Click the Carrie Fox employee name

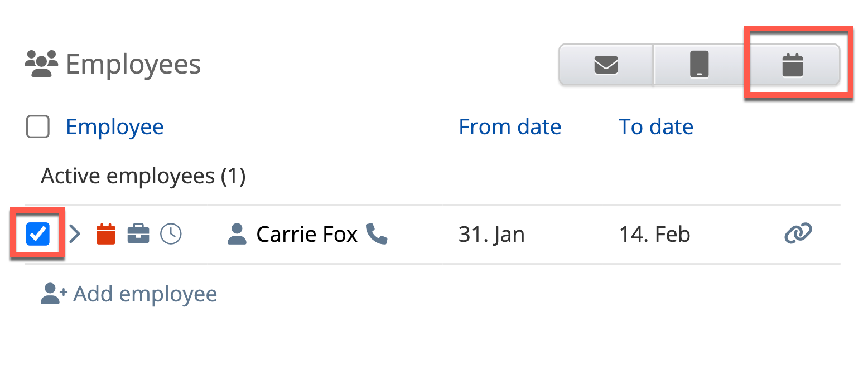[307, 234]
